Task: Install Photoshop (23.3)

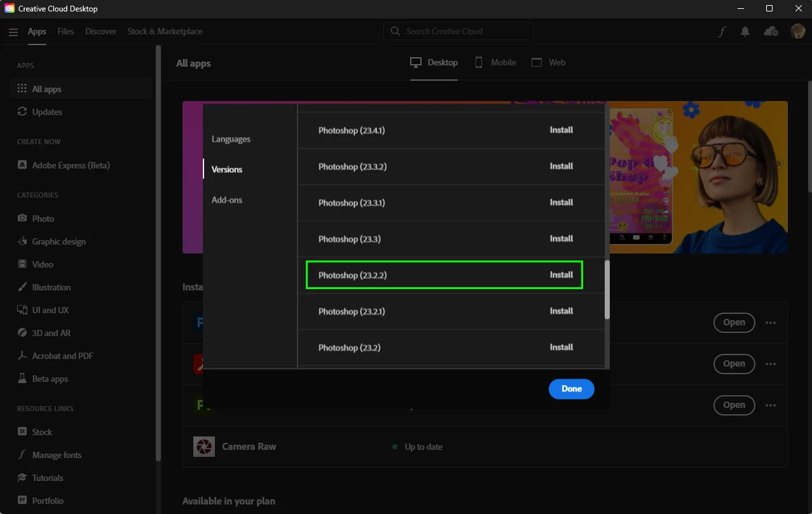Action: (x=561, y=238)
